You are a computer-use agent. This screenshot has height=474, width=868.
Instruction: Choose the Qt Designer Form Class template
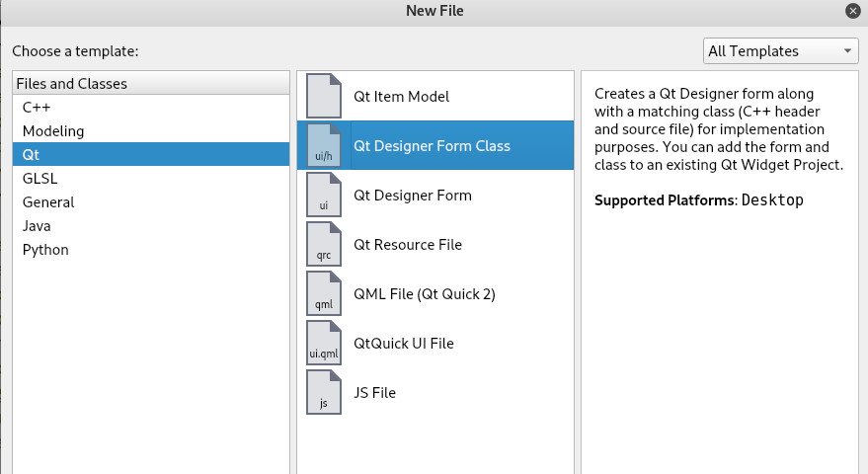point(435,145)
